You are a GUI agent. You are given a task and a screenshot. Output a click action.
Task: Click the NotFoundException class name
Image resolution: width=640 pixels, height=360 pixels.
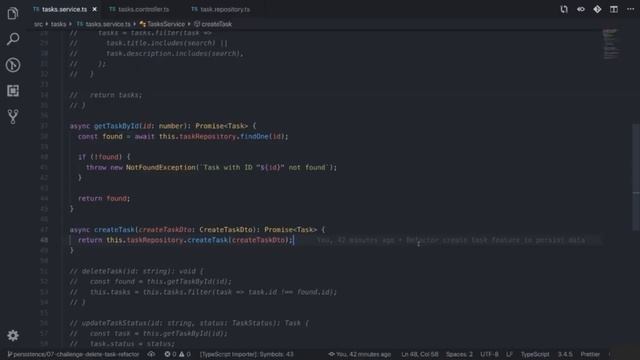161,167
